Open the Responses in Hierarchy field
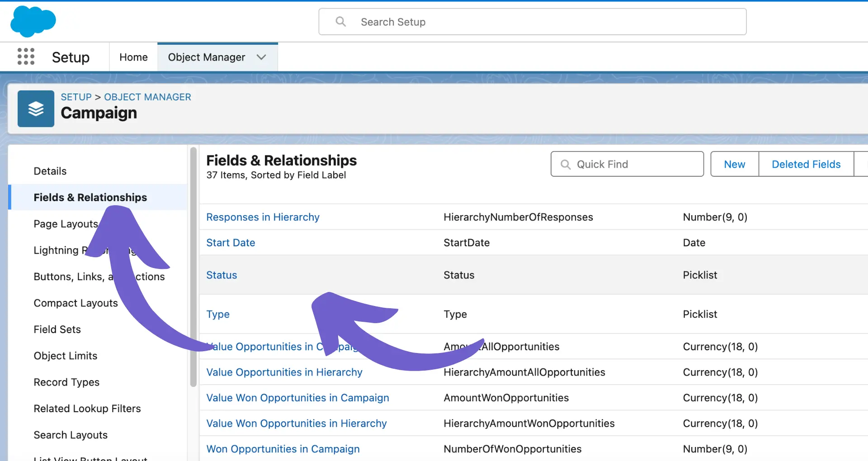868x461 pixels. (263, 217)
